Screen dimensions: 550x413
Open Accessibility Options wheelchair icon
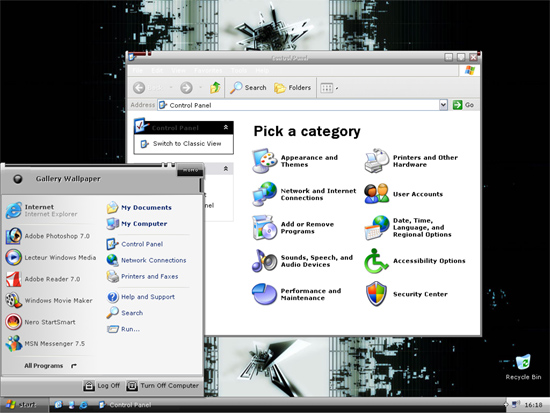377,261
